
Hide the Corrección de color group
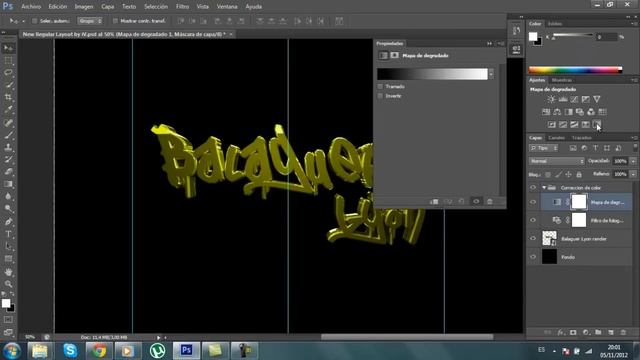click(x=533, y=188)
